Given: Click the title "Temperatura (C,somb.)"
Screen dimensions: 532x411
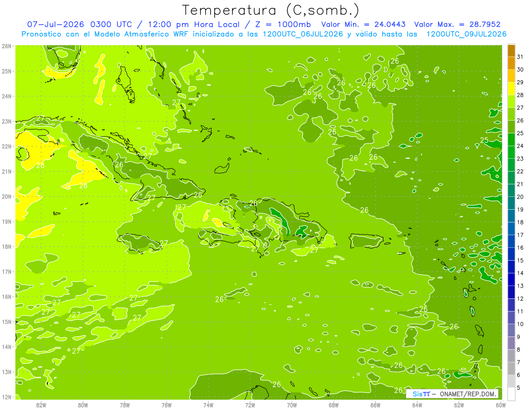Looking at the screenshot, I should (271, 10).
